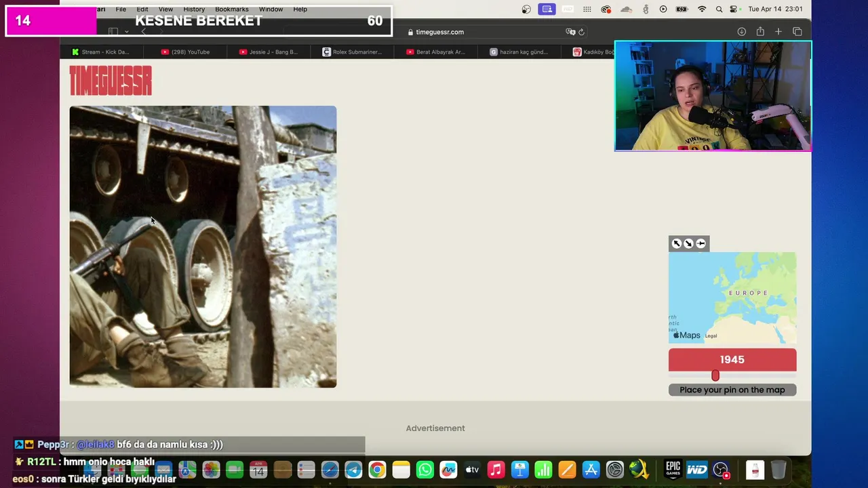Open Numbers from the Dock
Screen dimensions: 868x488
(543, 470)
